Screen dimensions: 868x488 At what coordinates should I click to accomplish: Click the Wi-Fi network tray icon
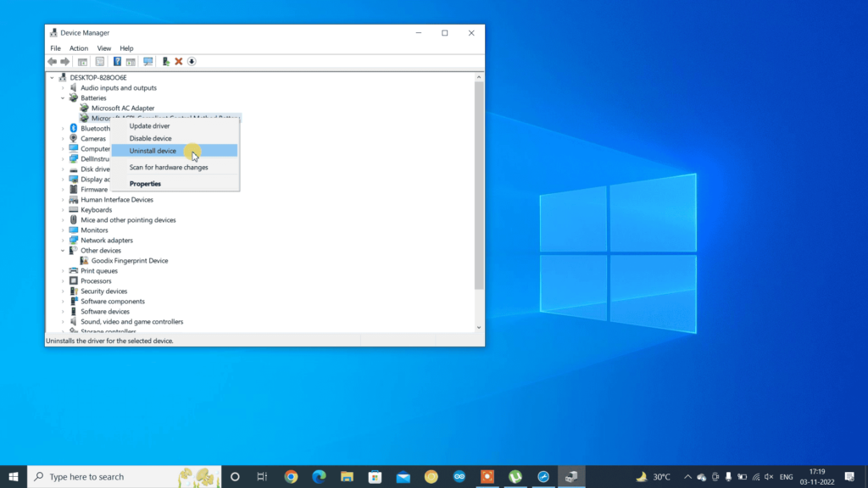coord(755,476)
